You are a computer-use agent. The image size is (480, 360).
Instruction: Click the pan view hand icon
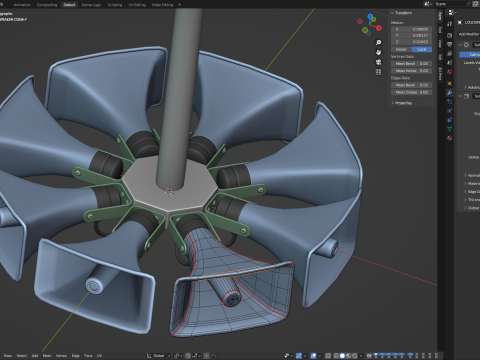(x=378, y=52)
